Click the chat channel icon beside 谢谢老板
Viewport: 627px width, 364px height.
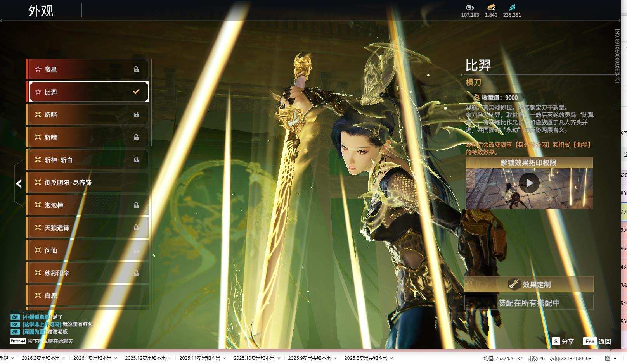(15, 332)
